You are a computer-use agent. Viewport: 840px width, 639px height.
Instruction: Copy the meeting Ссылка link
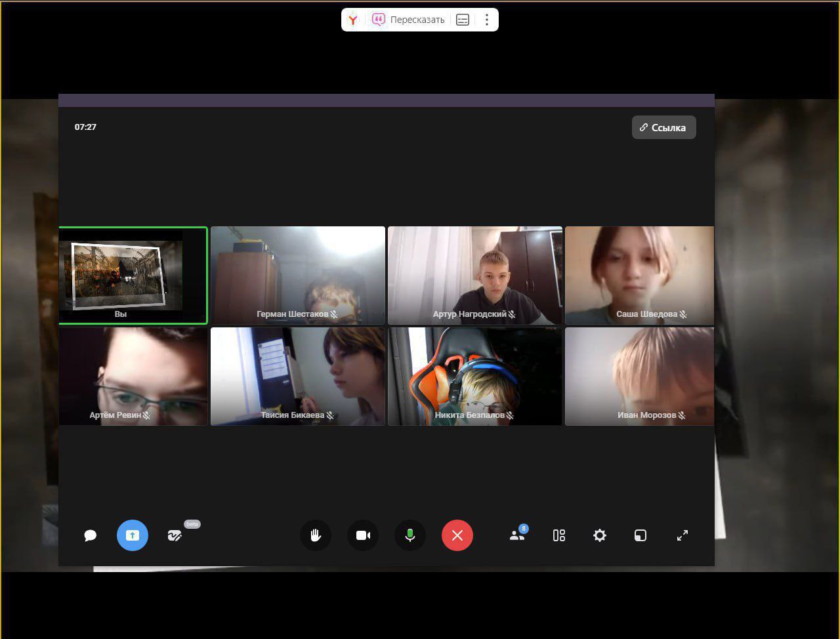tap(664, 127)
